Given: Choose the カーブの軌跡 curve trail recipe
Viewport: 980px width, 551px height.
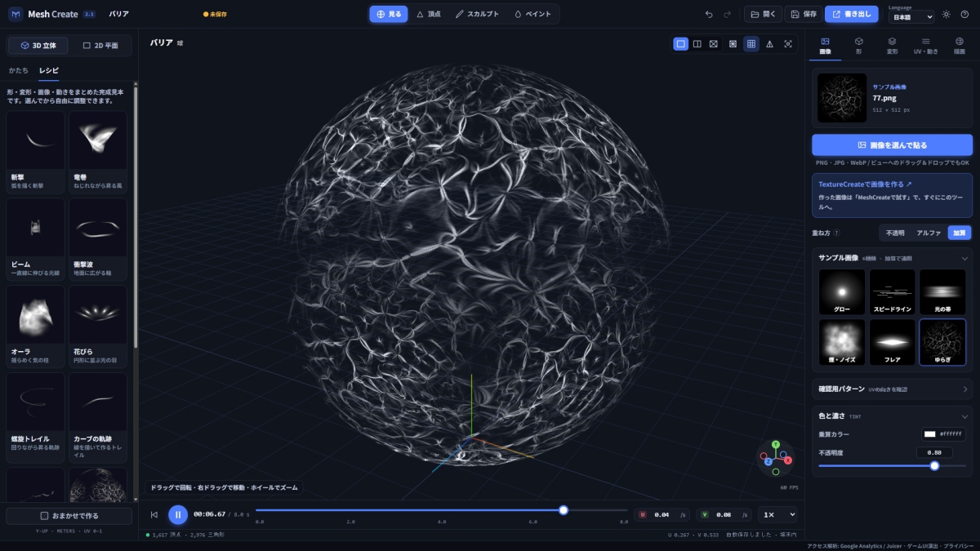Looking at the screenshot, I should [98, 417].
